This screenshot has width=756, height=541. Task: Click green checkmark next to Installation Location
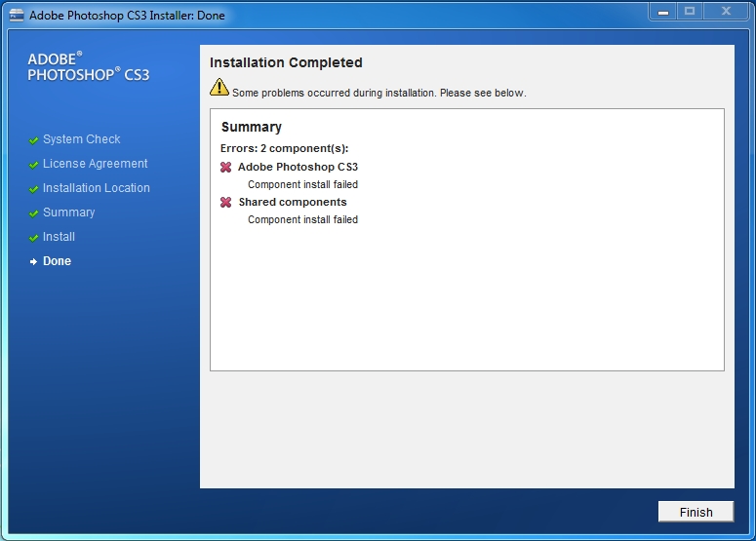[33, 189]
